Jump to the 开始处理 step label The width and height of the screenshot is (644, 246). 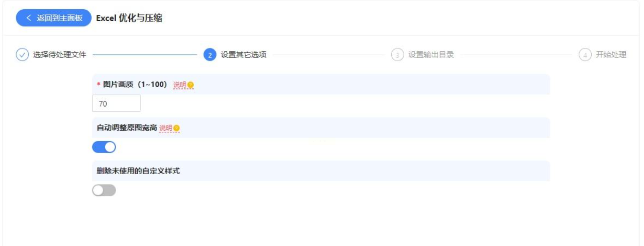tap(611, 55)
